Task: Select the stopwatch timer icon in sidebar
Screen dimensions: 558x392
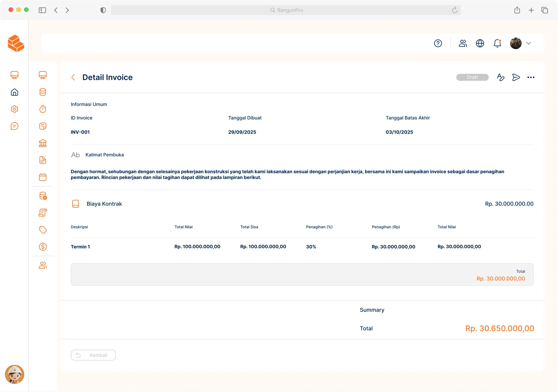Action: tap(43, 109)
